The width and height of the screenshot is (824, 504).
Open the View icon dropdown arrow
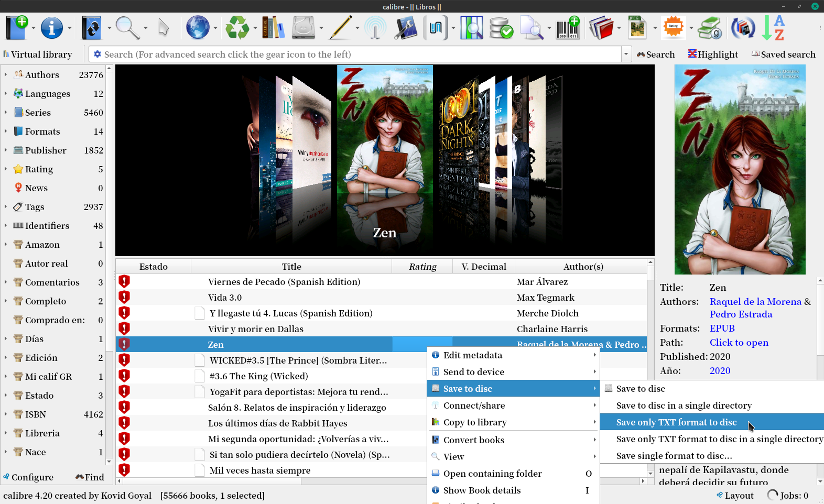[x=145, y=28]
